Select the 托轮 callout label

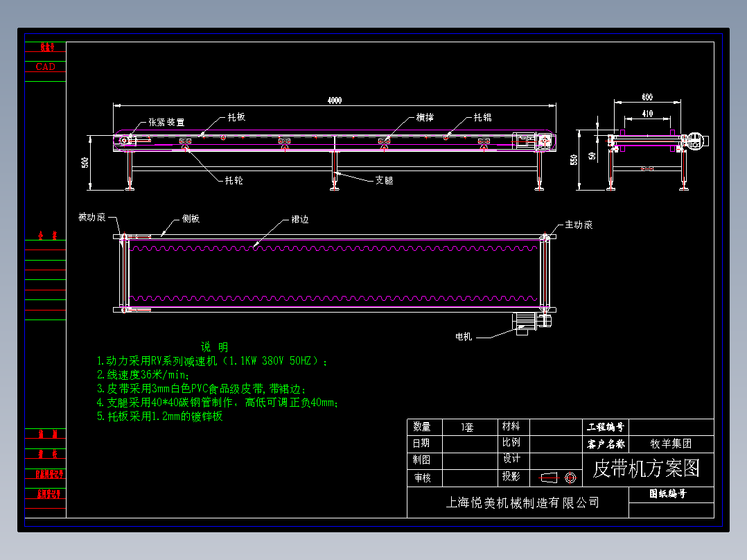pyautogui.click(x=234, y=180)
